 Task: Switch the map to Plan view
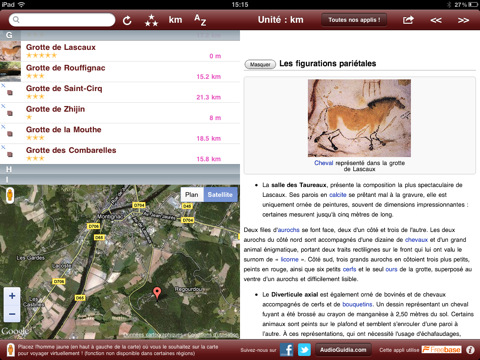(192, 195)
